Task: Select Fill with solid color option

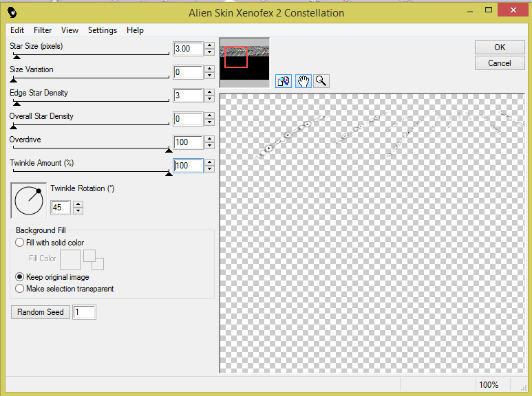Action: click(x=19, y=243)
